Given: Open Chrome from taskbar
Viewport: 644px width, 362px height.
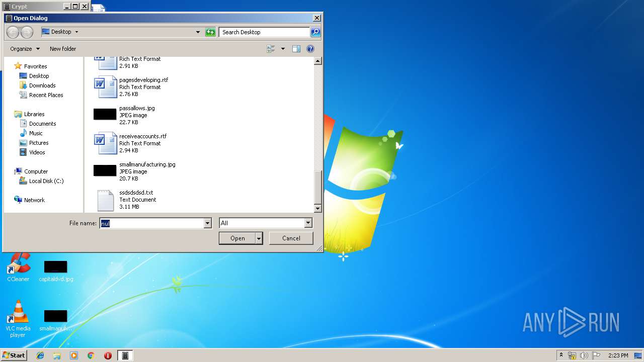Looking at the screenshot, I should [x=91, y=355].
